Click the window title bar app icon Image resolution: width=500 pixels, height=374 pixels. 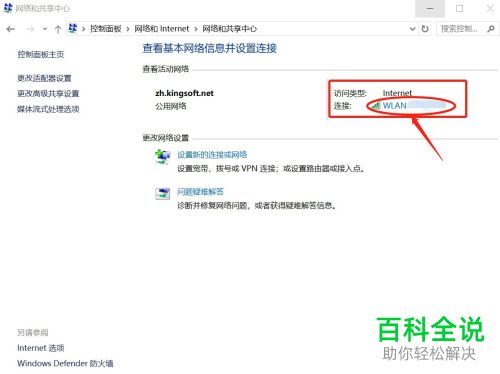[8, 8]
